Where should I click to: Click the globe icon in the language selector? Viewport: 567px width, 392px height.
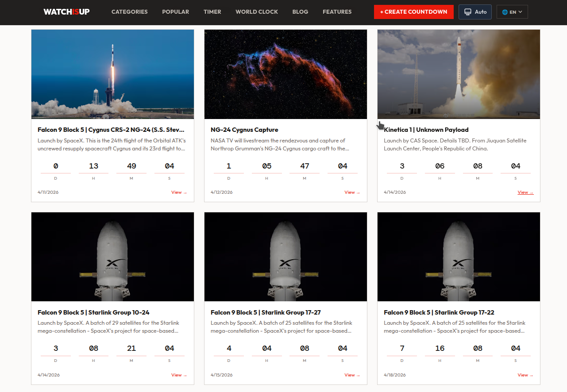tap(505, 12)
